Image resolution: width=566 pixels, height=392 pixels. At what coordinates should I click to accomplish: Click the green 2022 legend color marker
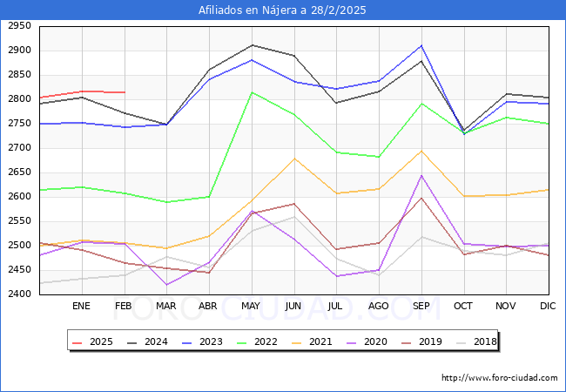click(x=242, y=342)
